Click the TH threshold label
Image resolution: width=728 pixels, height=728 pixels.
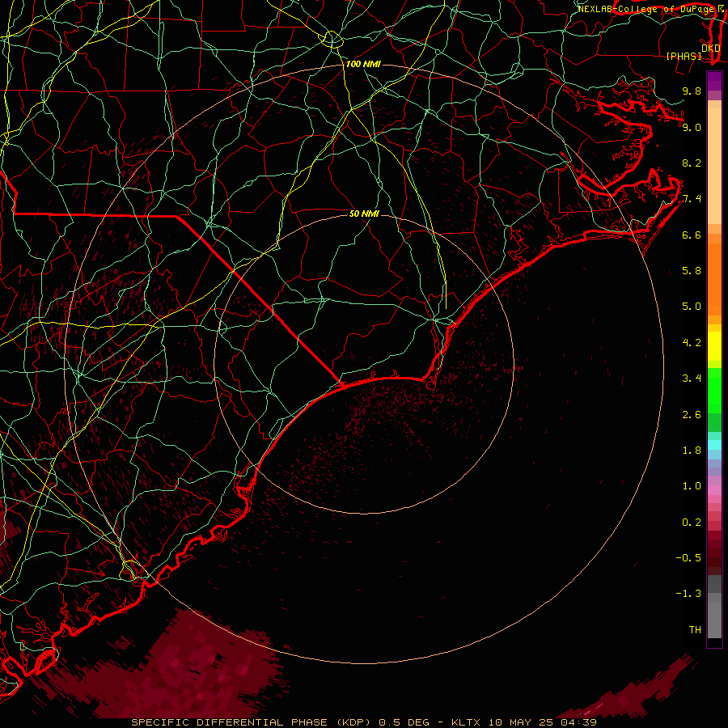(695, 630)
